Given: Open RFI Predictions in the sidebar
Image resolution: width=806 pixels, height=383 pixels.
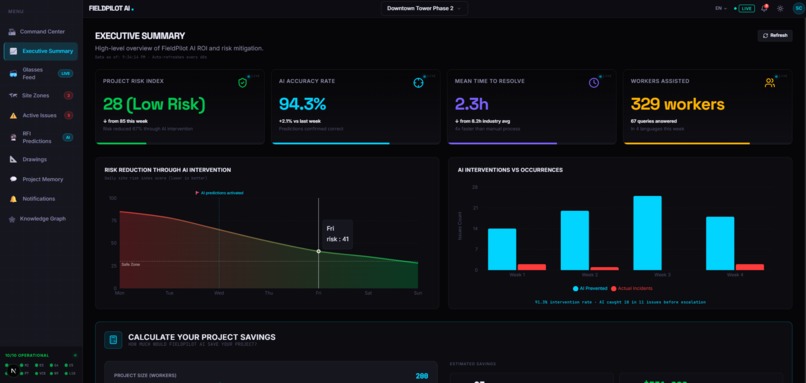Looking at the screenshot, I should tap(41, 137).
